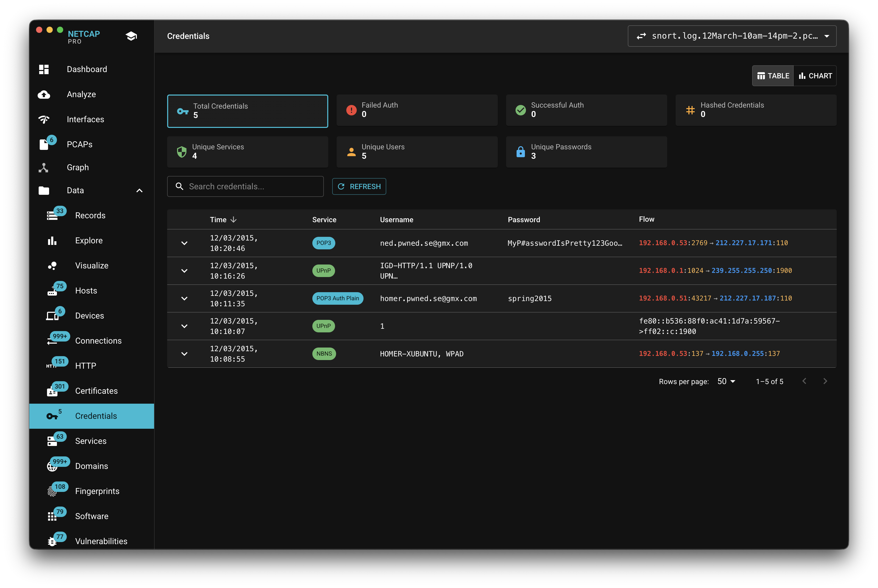Collapse the Data section chevron
The height and width of the screenshot is (588, 878).
(x=139, y=191)
